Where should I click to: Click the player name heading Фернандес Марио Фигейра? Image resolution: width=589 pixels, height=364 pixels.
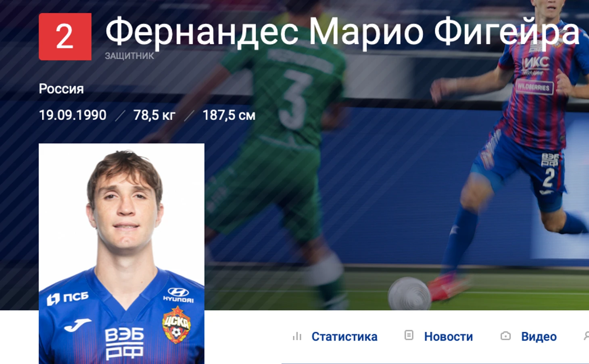343,32
